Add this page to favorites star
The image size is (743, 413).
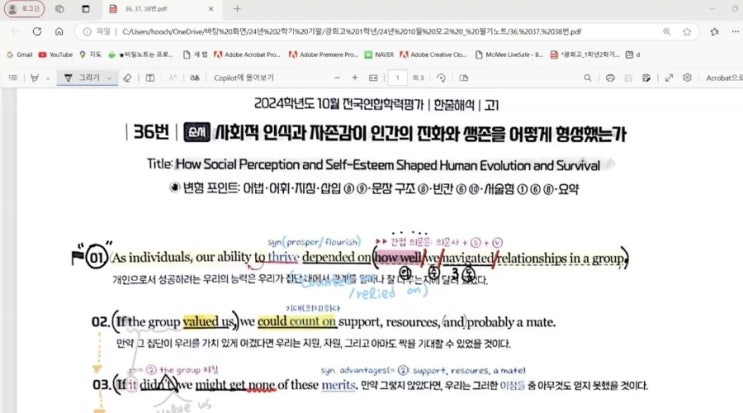(687, 32)
